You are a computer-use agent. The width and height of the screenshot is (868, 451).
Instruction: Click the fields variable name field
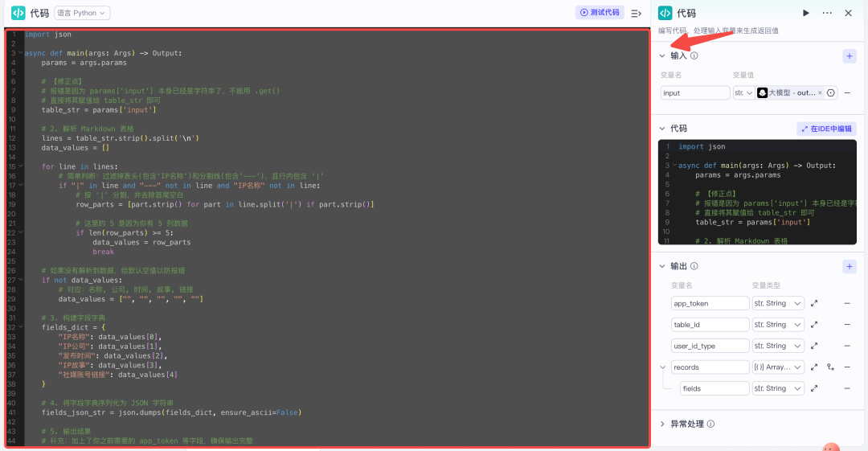(714, 388)
